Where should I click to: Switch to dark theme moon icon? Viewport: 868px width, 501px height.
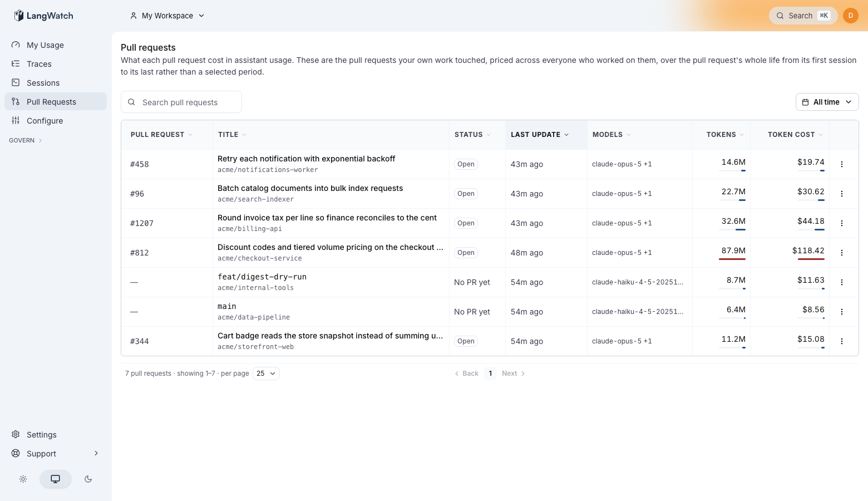tap(88, 479)
